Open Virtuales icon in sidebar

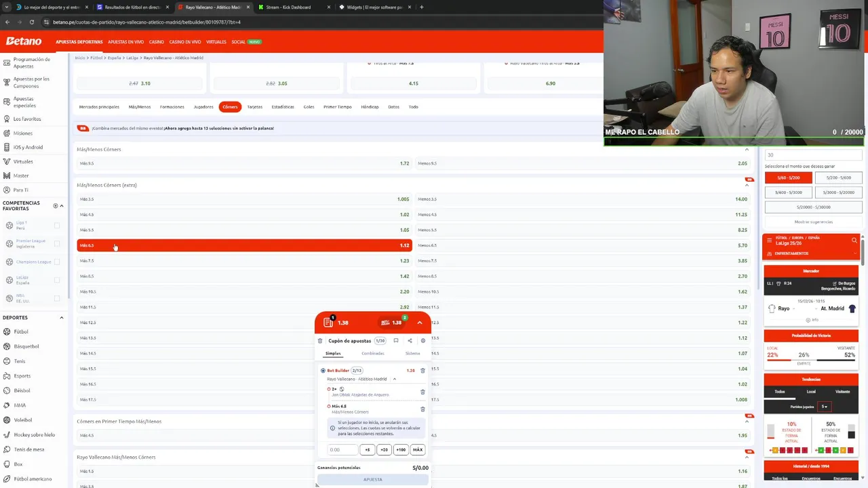pyautogui.click(x=7, y=161)
